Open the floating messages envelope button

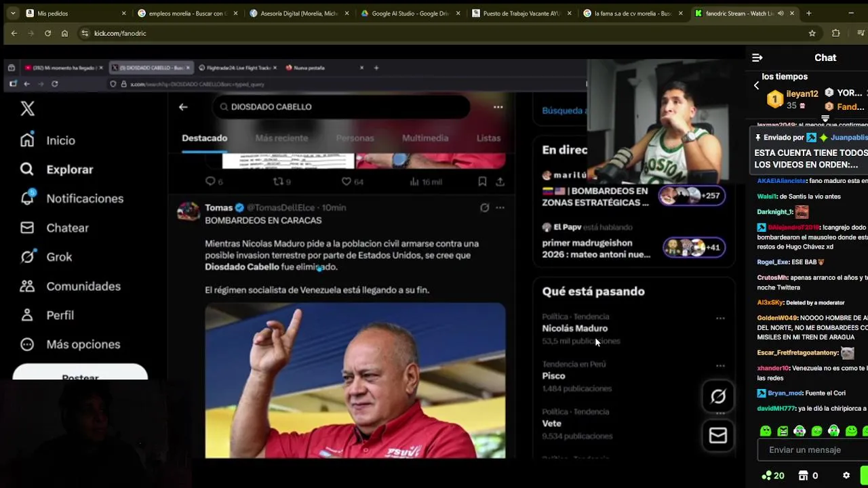[x=718, y=435]
